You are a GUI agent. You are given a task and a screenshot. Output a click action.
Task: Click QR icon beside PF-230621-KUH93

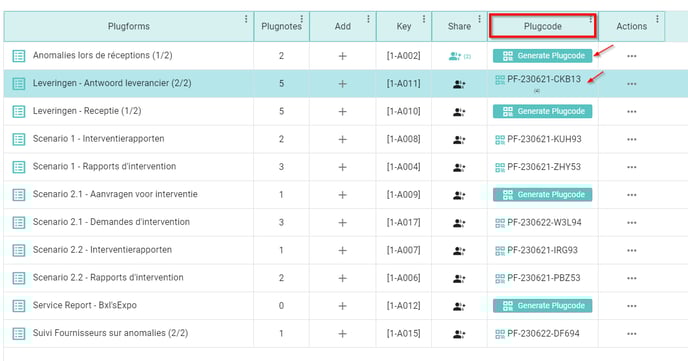500,140
